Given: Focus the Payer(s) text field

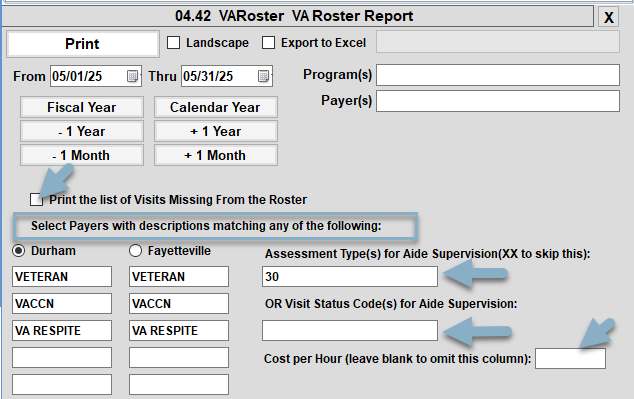Looking at the screenshot, I should 498,101.
